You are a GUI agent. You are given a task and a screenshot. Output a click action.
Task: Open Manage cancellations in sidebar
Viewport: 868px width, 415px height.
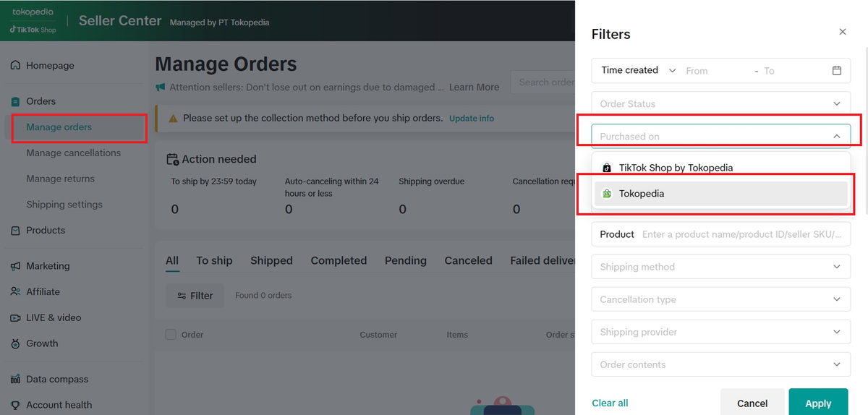(x=74, y=153)
